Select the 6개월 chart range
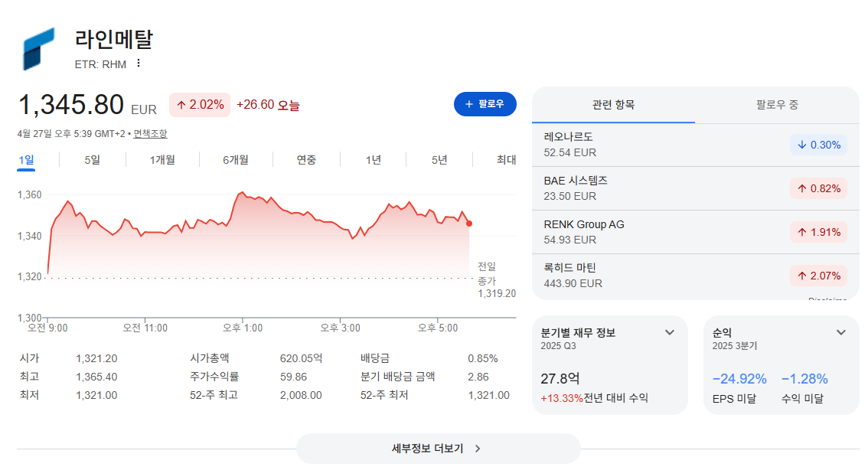 click(x=236, y=160)
